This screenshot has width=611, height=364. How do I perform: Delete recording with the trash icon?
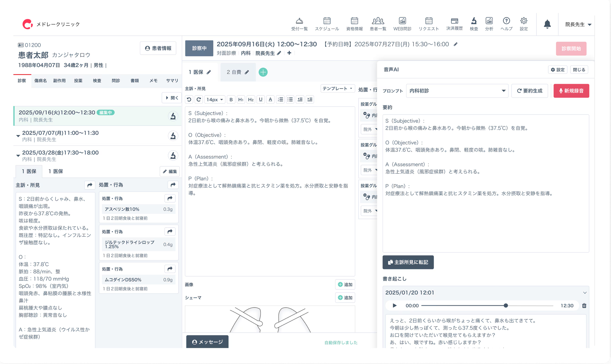584,306
